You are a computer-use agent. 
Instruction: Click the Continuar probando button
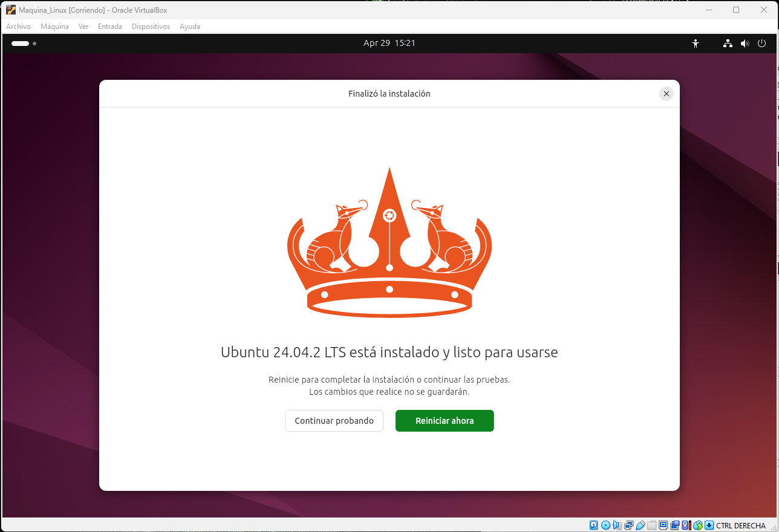click(334, 421)
